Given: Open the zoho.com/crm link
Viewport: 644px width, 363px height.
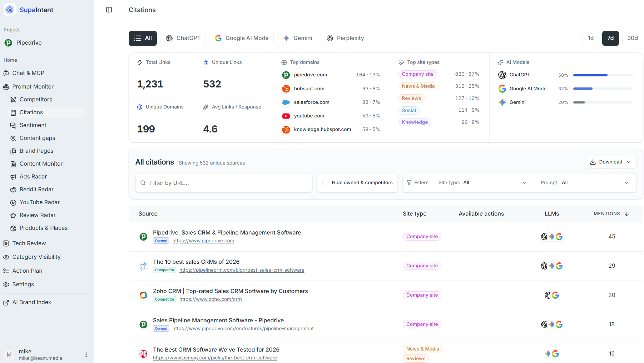Looking at the screenshot, I should pyautogui.click(x=210, y=299).
